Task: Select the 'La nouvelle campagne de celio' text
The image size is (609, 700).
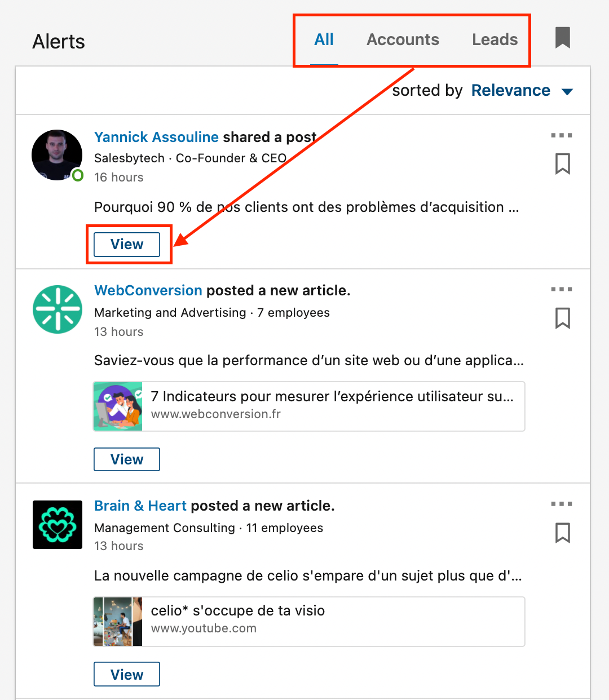Action: 308,575
